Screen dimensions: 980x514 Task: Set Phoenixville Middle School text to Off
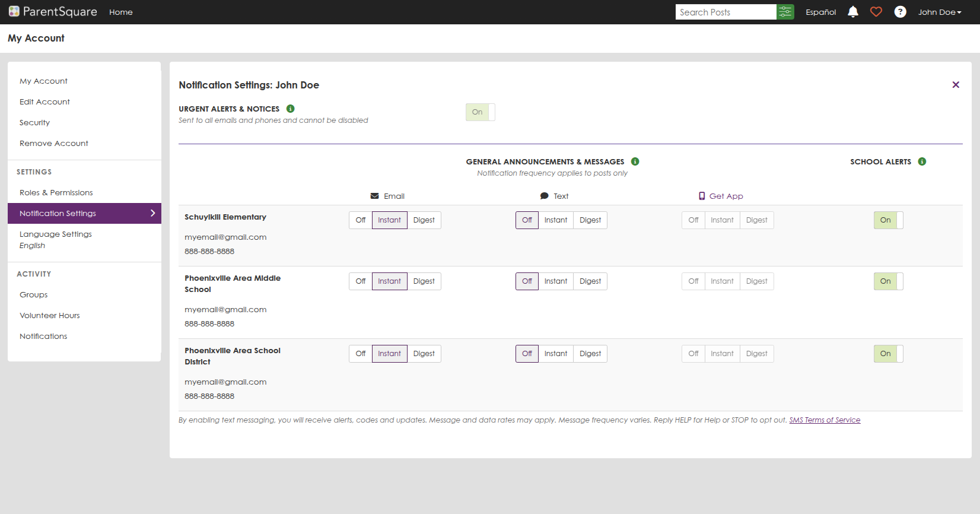click(527, 281)
